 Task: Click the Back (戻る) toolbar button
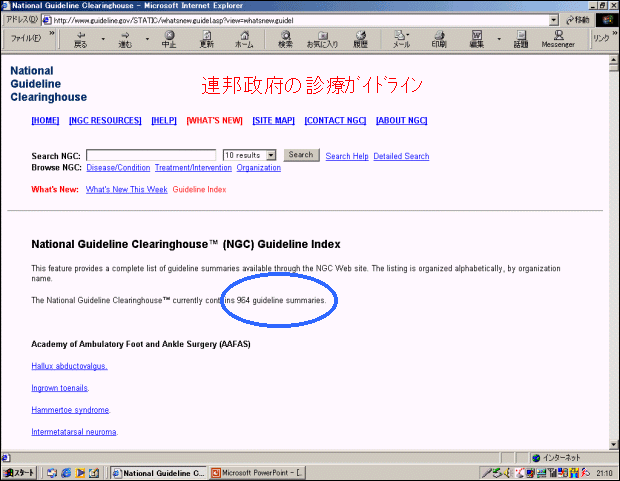point(80,39)
